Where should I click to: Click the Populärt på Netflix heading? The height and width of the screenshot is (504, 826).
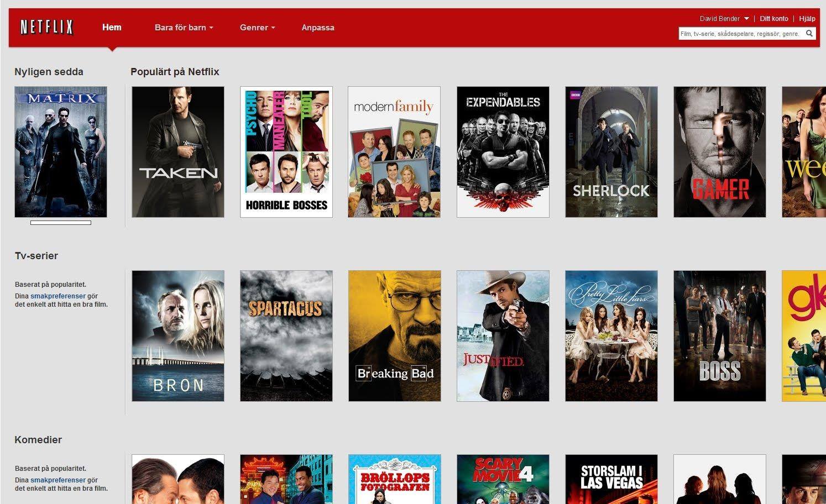[x=175, y=72]
